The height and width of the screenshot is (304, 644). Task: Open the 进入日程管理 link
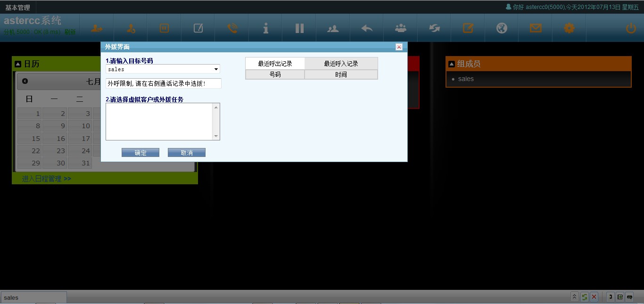tap(46, 179)
